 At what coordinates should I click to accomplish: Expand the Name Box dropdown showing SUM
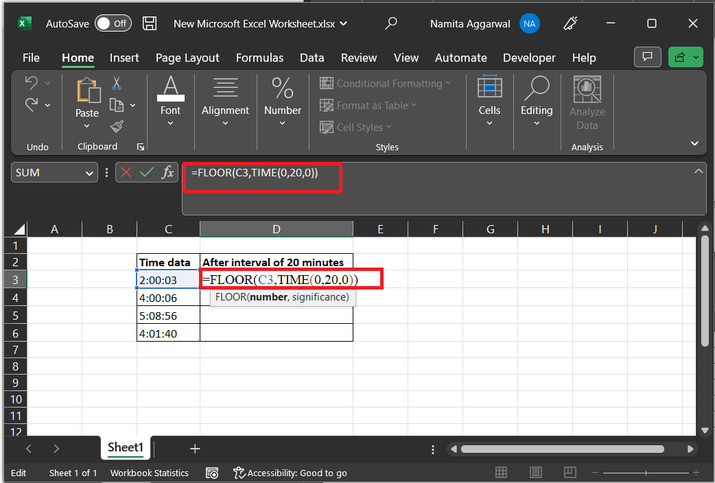pyautogui.click(x=88, y=173)
